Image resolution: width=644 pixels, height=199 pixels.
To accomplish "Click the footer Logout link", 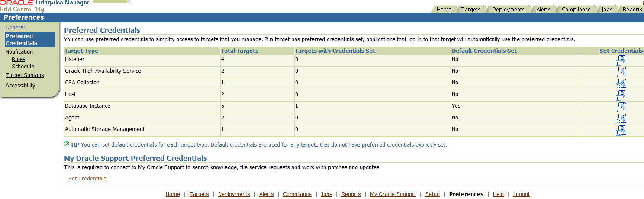I will (x=522, y=194).
